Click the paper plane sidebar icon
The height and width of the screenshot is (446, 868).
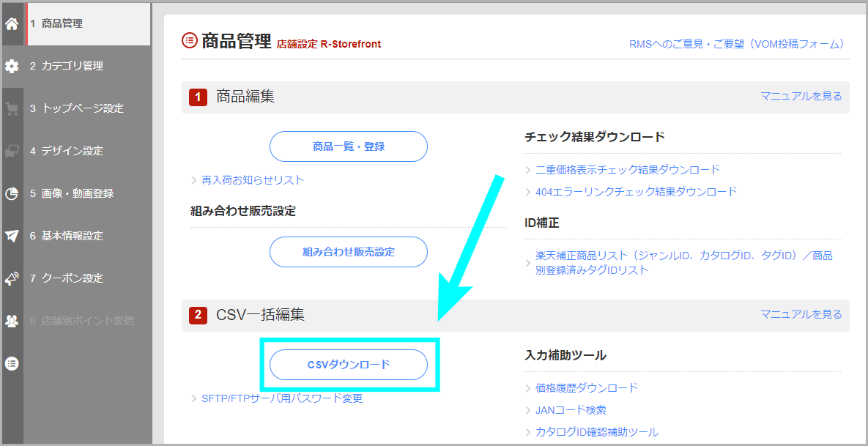click(12, 236)
